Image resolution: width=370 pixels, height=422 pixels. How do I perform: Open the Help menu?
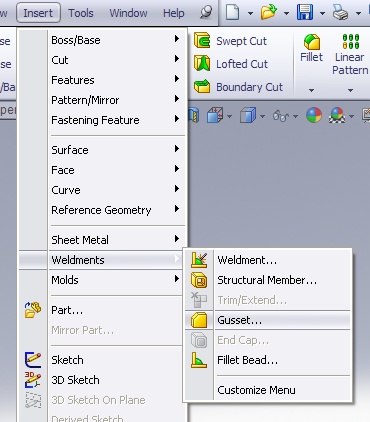click(x=173, y=13)
